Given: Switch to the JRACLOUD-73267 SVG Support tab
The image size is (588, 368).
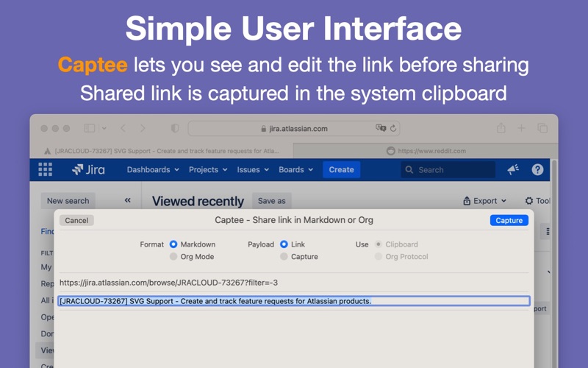Looking at the screenshot, I should pos(162,151).
